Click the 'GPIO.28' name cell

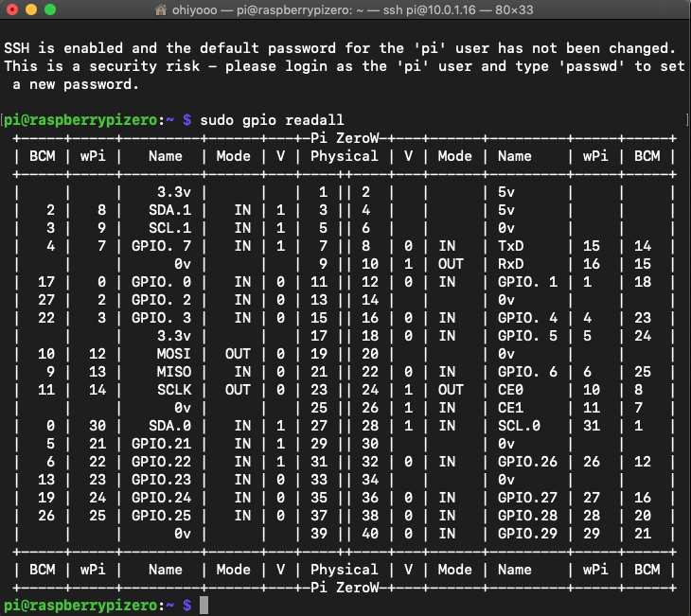tap(527, 516)
